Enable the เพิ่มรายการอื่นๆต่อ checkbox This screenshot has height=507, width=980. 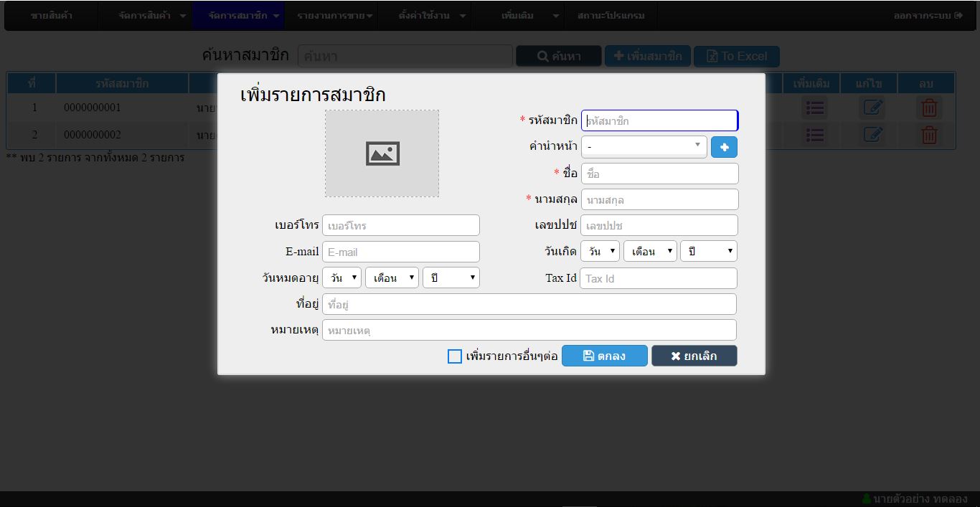tap(455, 356)
